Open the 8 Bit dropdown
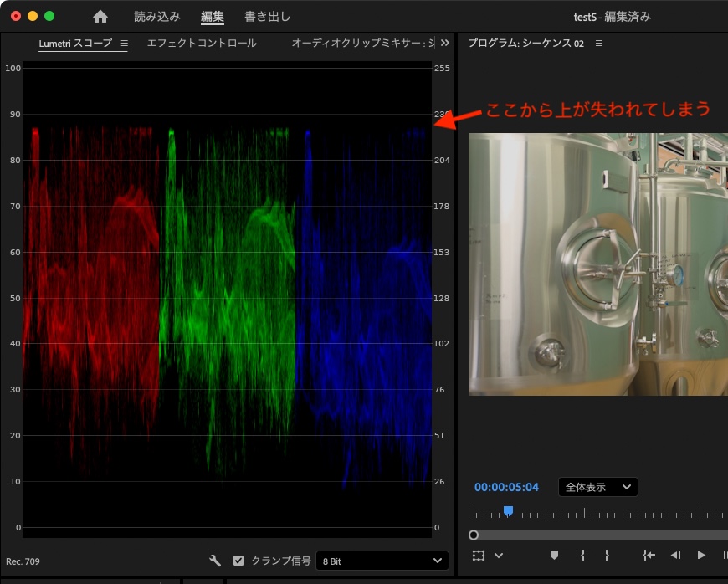Viewport: 728px width, 584px height. point(382,561)
